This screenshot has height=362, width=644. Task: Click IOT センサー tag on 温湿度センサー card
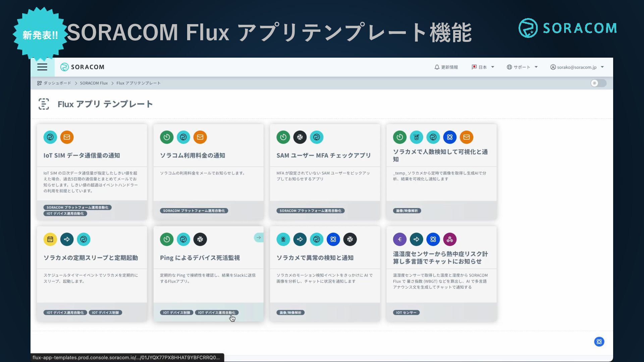pyautogui.click(x=406, y=313)
